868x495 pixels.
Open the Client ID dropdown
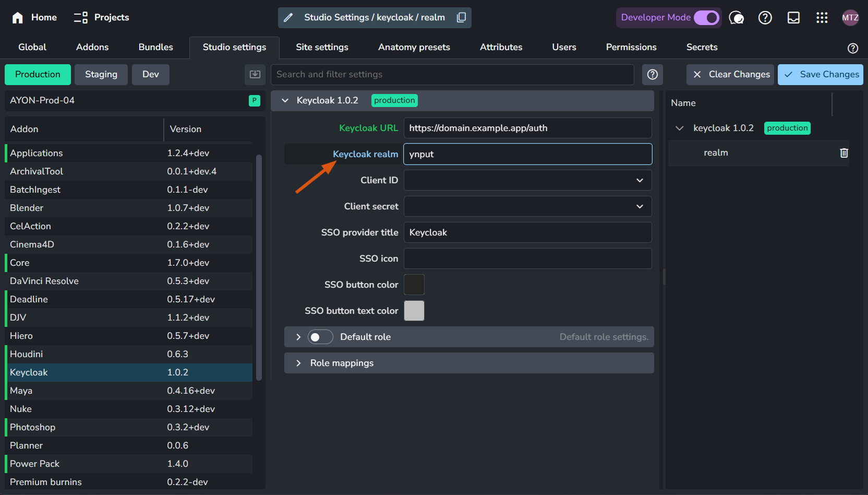(x=527, y=180)
